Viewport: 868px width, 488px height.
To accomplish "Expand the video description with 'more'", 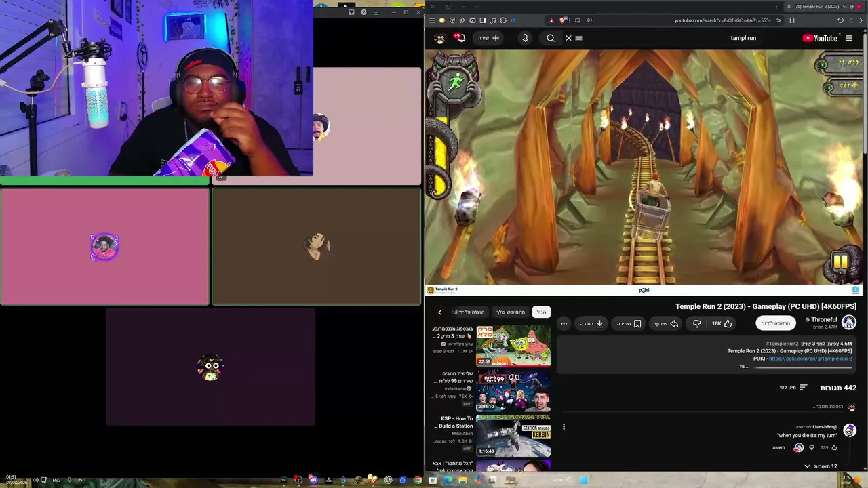I will (x=744, y=366).
